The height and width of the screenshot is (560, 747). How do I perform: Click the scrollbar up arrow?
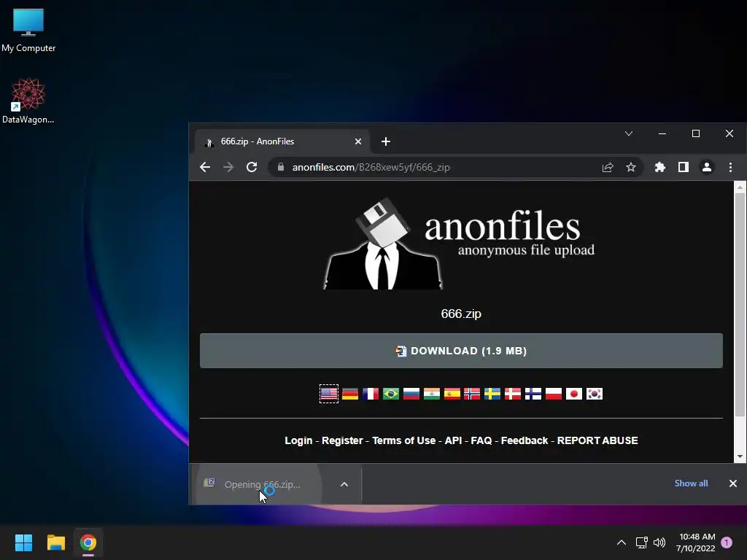tap(740, 187)
